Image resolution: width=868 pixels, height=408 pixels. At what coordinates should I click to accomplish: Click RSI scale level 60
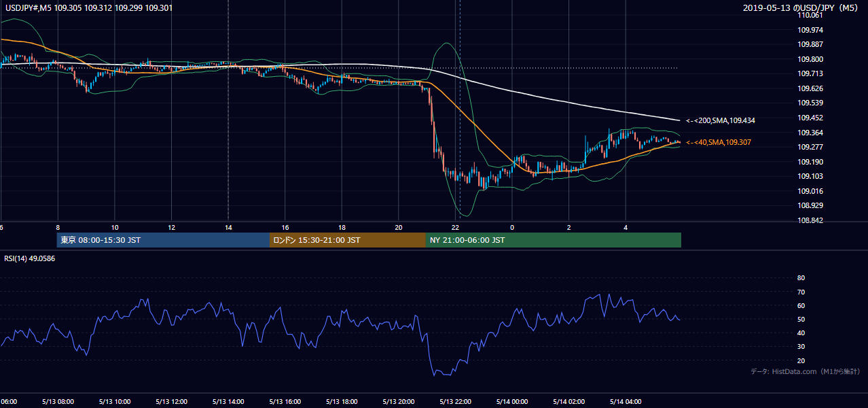click(x=801, y=305)
